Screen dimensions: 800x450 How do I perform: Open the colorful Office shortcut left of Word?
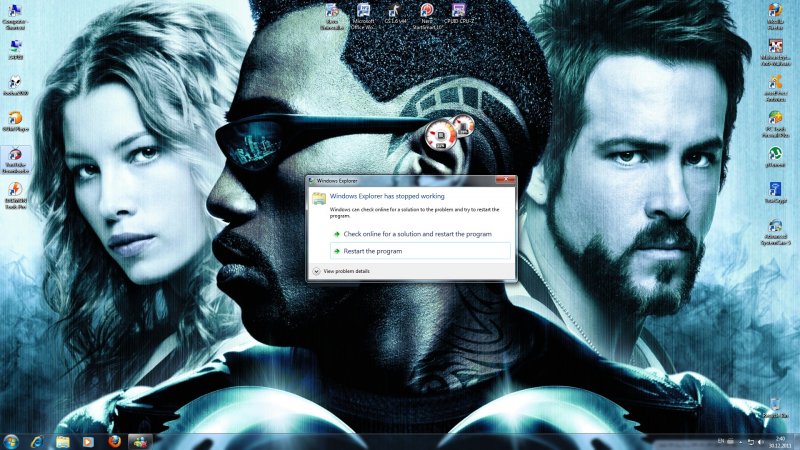point(332,16)
